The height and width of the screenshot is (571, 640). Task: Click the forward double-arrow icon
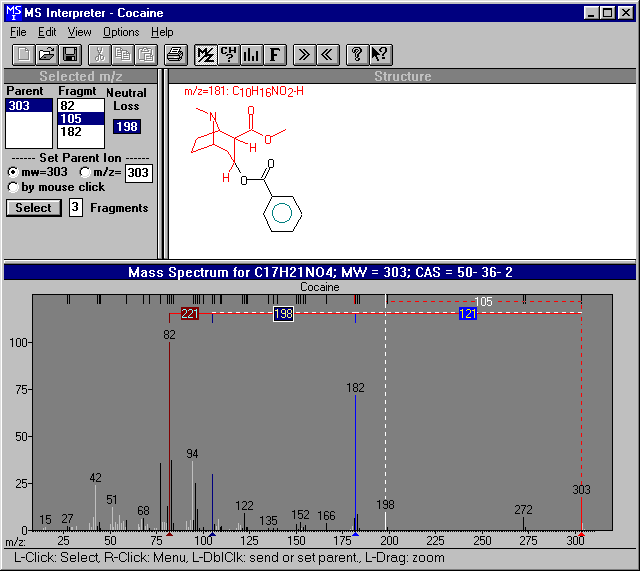304,55
